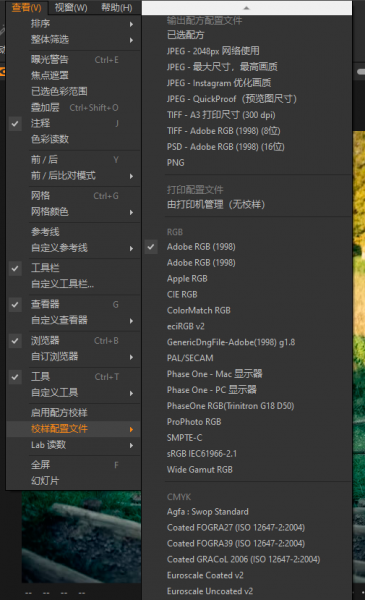Choose TIFF - Adobe RGB (1998) (8位)
Screen dimensions: 365x600
coord(247,131)
